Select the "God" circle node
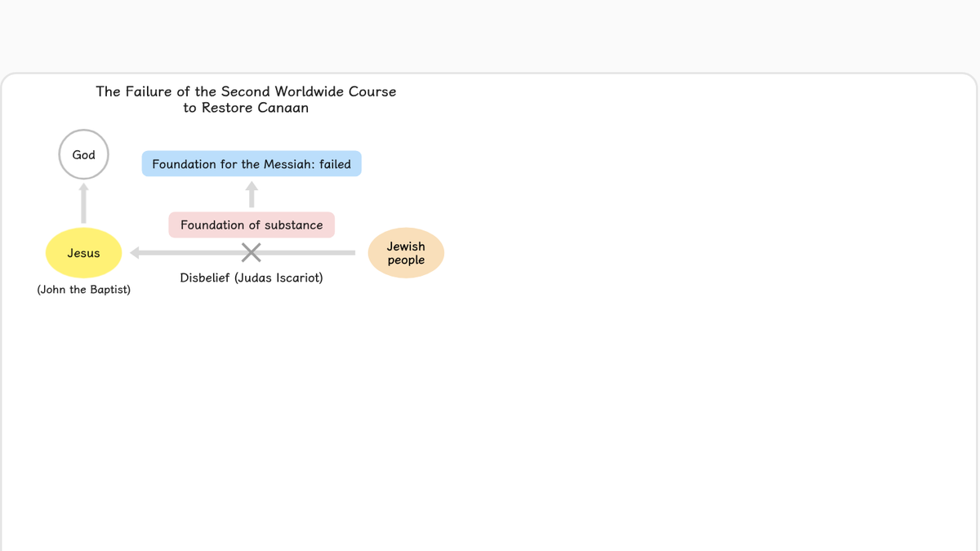980x551 pixels. (x=83, y=154)
